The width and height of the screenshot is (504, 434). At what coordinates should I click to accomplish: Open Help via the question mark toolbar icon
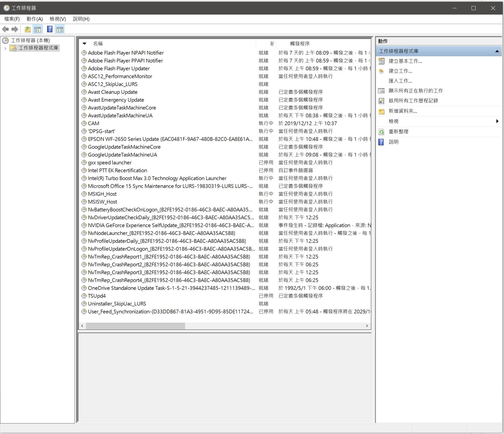point(50,29)
